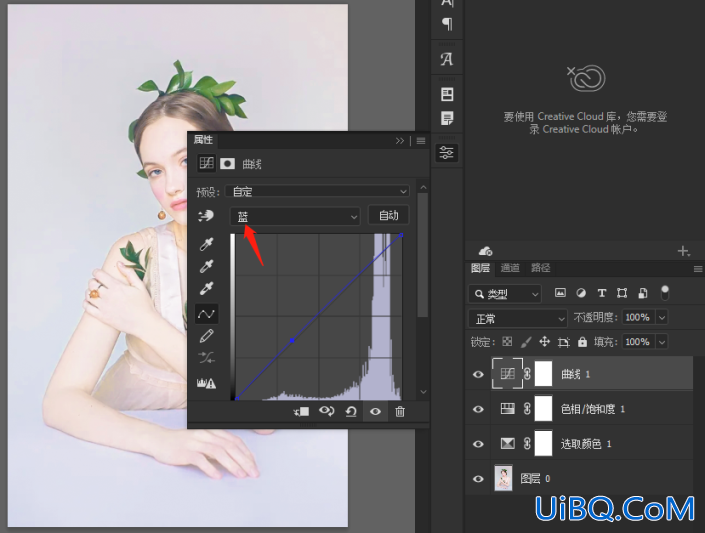Click view previous state icon
The image size is (705, 533).
pyautogui.click(x=326, y=411)
